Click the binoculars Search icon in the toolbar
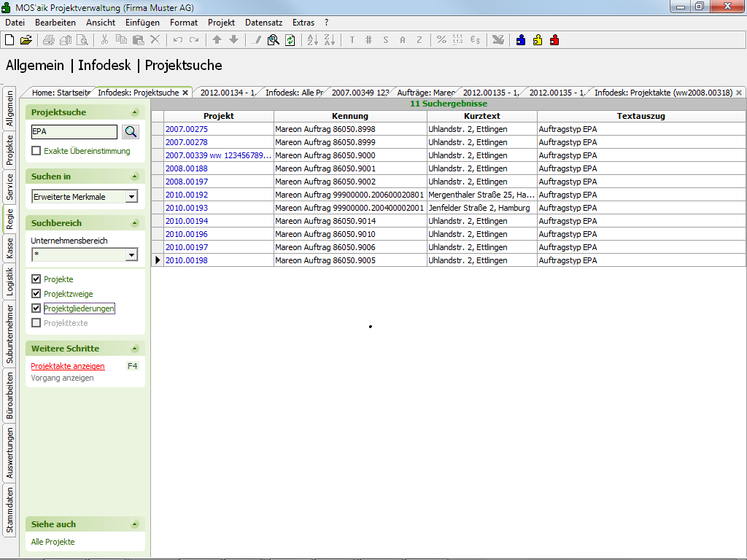 pyautogui.click(x=273, y=40)
